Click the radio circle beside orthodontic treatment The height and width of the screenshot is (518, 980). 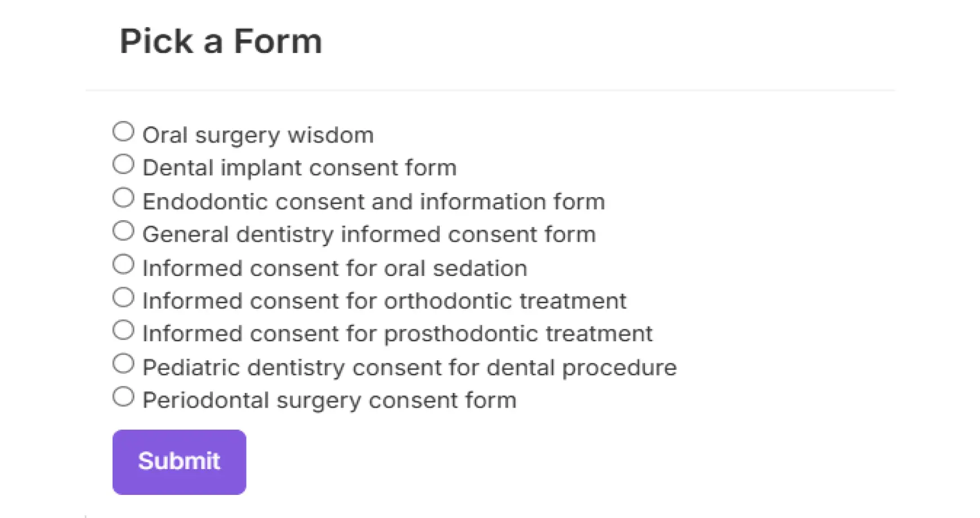123,297
